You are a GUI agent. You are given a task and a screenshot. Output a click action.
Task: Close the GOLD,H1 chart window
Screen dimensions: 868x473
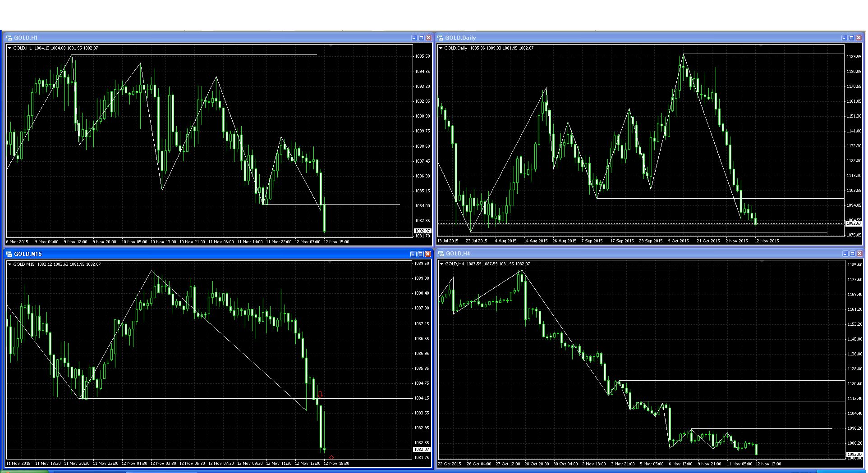point(428,38)
